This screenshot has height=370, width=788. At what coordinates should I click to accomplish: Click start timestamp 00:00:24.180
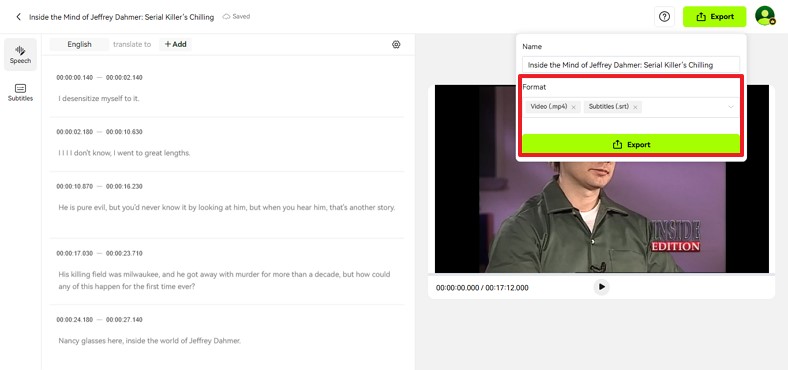[x=75, y=319]
